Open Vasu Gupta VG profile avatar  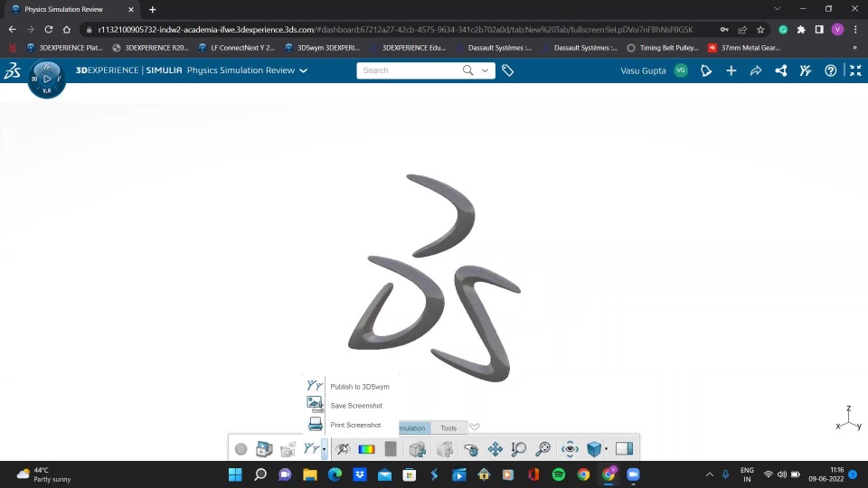point(681,70)
